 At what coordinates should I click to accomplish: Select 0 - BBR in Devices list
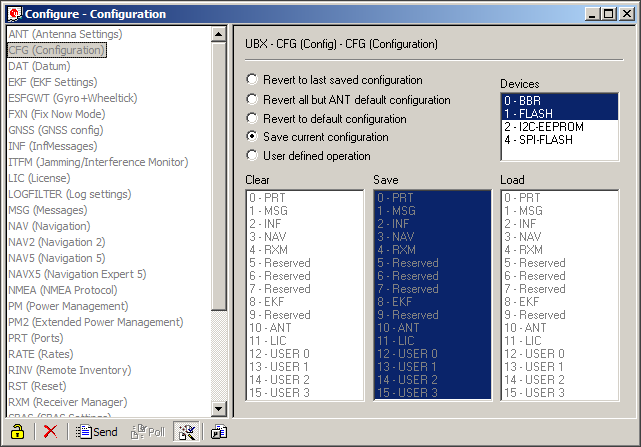click(x=560, y=101)
